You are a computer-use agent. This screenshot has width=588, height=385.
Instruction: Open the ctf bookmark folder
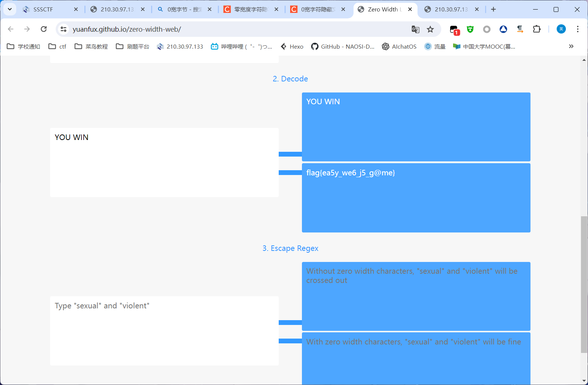[x=58, y=46]
